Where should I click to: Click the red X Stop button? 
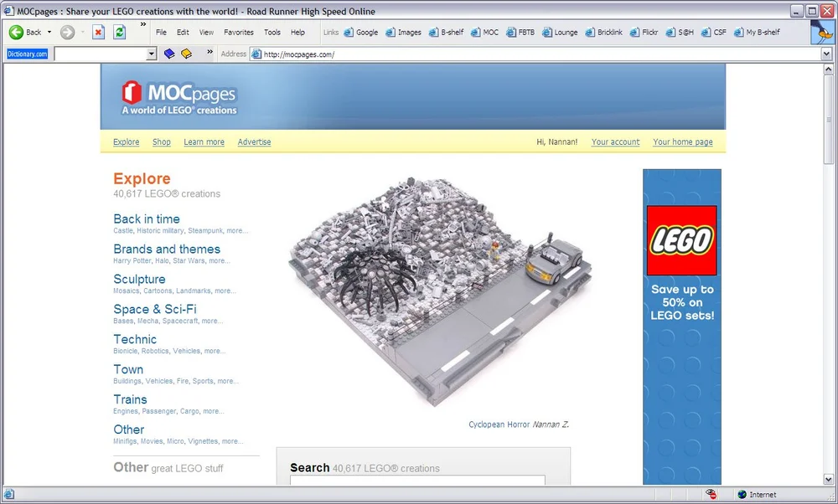coord(98,33)
